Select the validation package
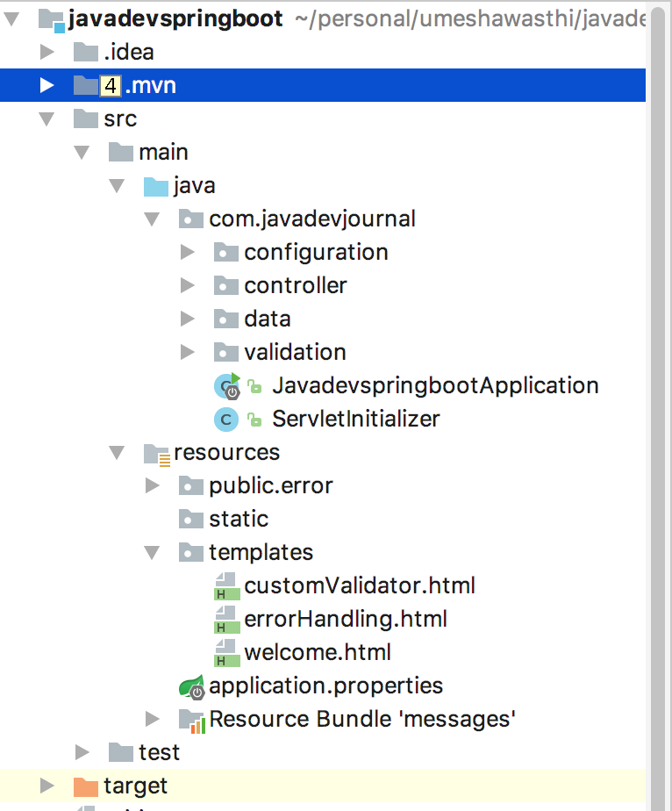Viewport: 672px width, 811px height. 295,353
